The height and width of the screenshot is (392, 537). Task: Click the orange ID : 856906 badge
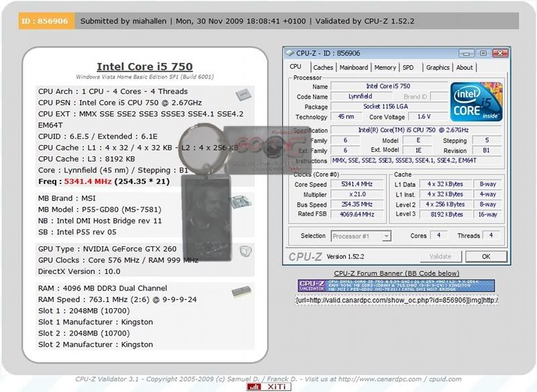point(46,21)
